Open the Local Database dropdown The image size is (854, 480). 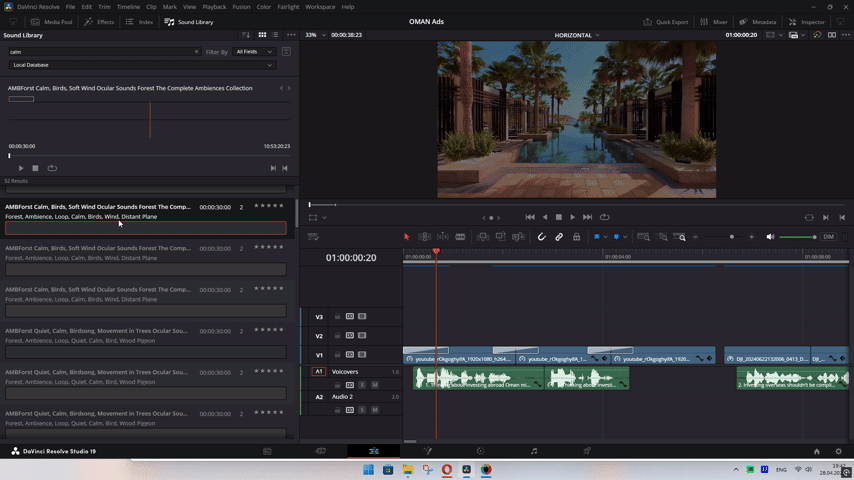point(142,65)
